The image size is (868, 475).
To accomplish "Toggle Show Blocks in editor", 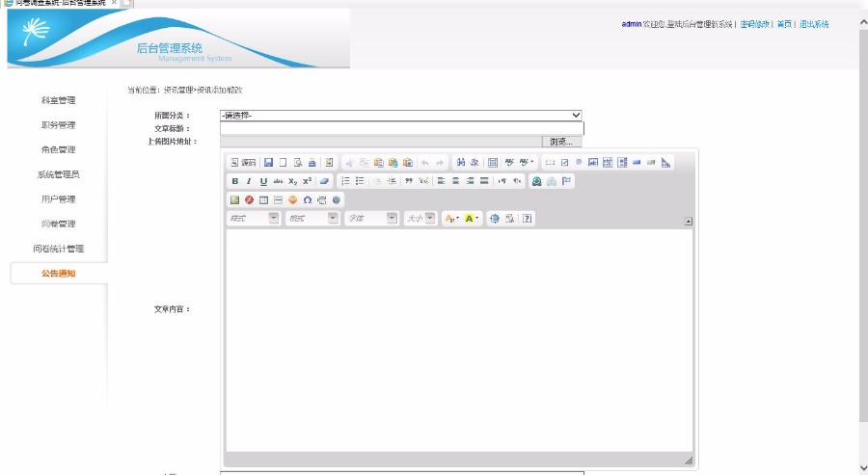I will coord(509,219).
